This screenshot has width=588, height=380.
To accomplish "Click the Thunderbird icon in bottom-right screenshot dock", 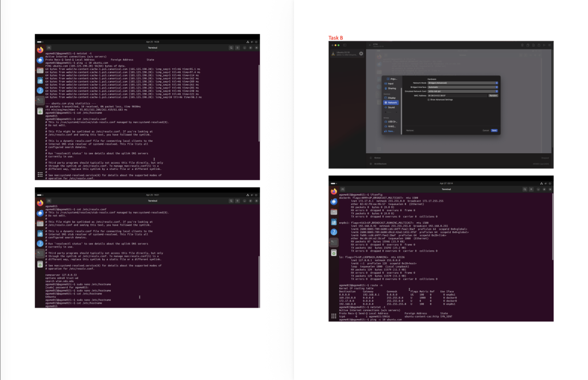I will (x=334, y=202).
